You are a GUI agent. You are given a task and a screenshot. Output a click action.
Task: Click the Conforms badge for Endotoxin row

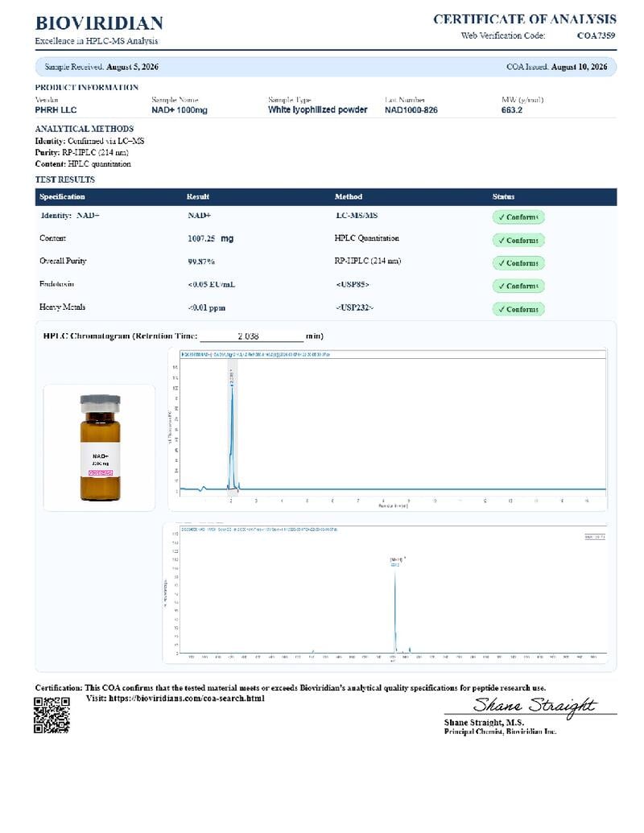tap(518, 286)
